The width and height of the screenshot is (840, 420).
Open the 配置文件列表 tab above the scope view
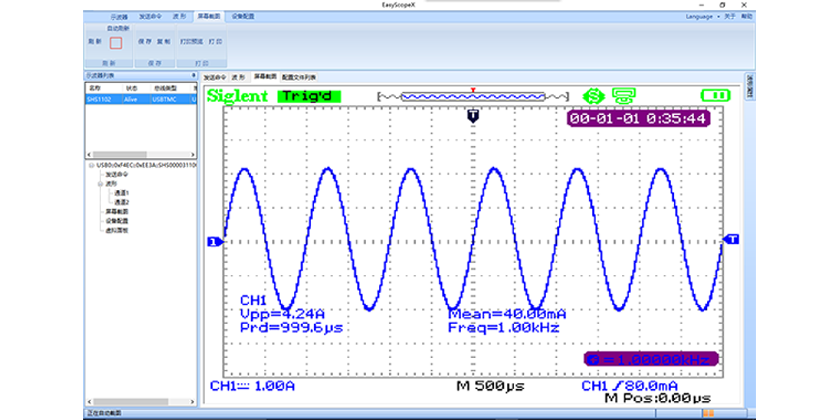coord(299,76)
